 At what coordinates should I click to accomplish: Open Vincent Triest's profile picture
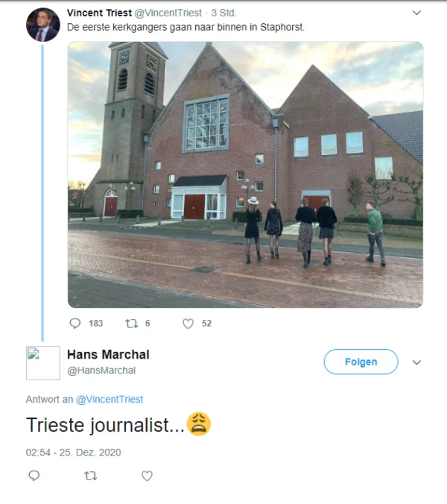click(x=42, y=25)
